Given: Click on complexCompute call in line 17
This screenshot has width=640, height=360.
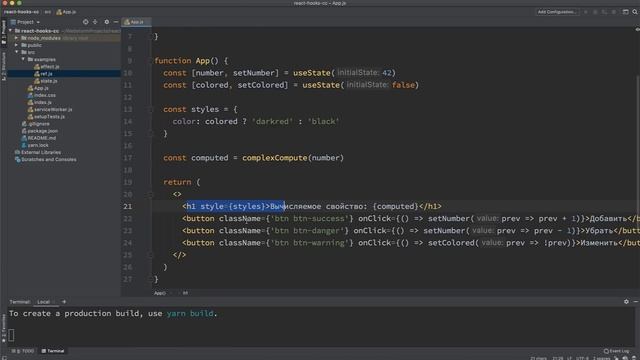Looking at the screenshot, I should click(x=274, y=158).
